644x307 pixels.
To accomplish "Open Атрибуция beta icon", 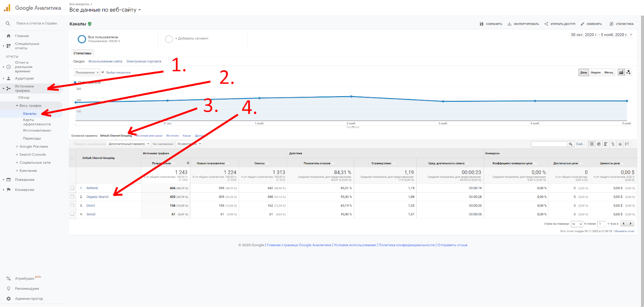I will click(x=8, y=278).
